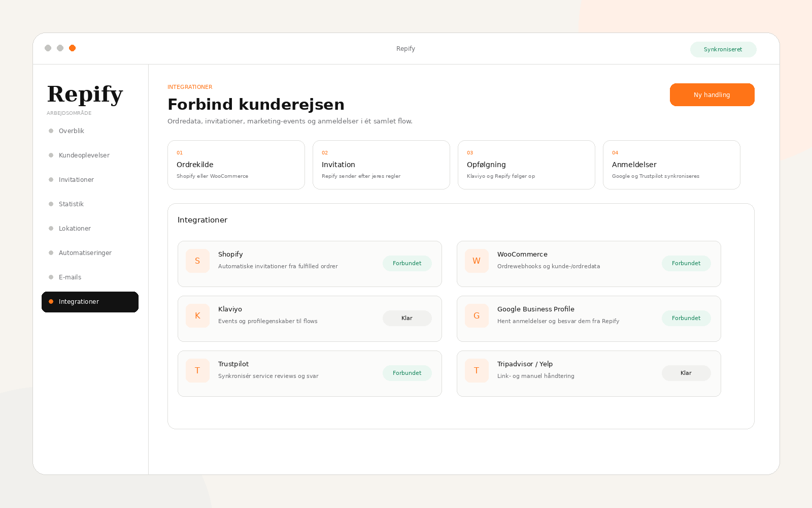
Task: Open the 01 Ordrekilde step card
Action: click(x=236, y=165)
